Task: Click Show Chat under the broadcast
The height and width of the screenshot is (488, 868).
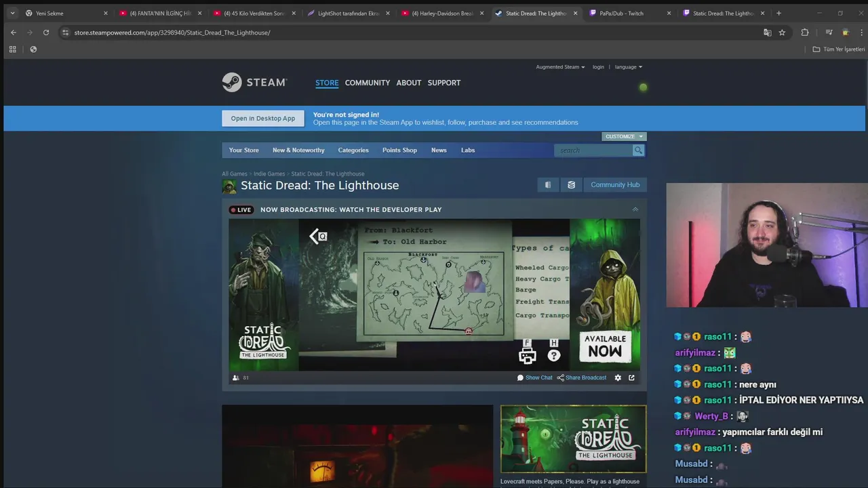Action: [535, 378]
